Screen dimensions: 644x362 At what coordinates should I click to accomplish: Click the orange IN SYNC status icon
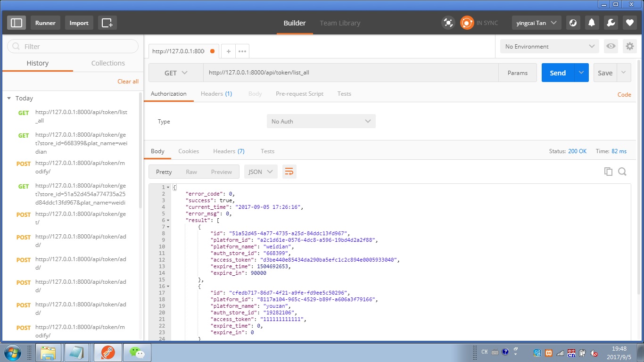pos(467,23)
